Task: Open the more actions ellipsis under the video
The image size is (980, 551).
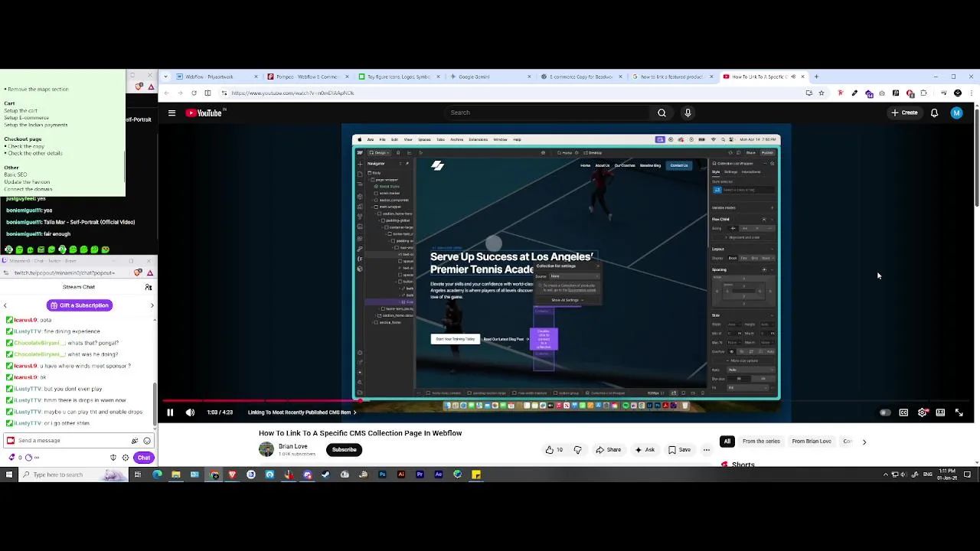Action: [x=706, y=450]
